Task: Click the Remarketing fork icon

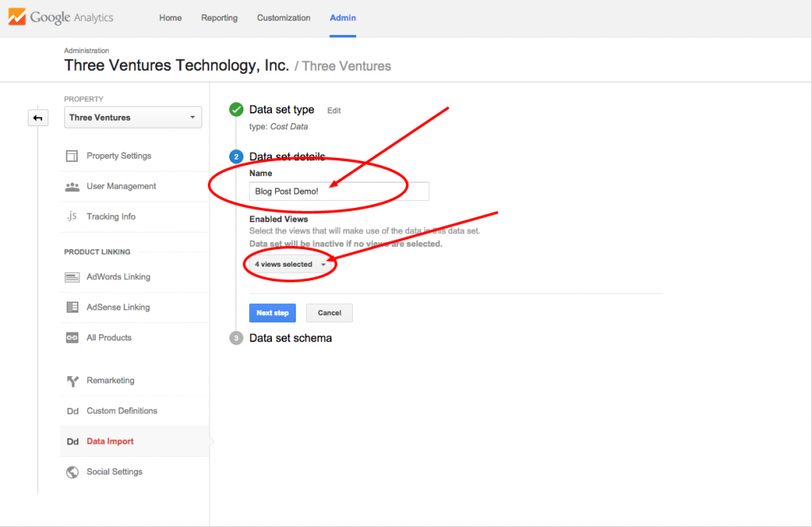Action: click(72, 381)
